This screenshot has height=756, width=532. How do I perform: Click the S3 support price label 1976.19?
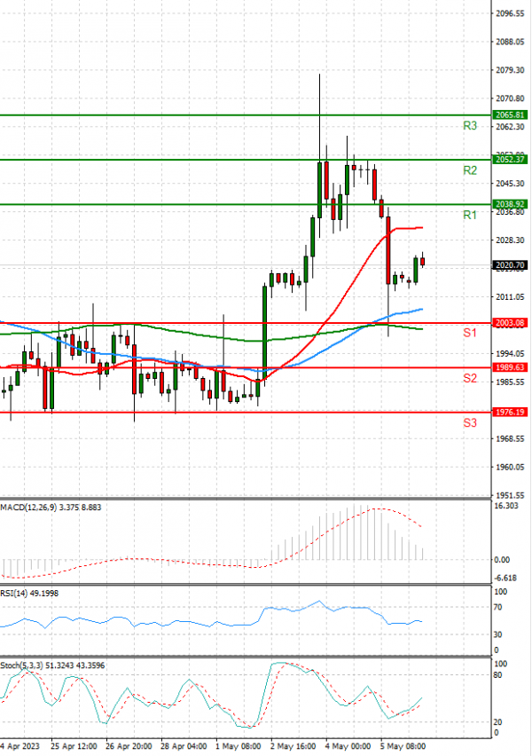click(x=509, y=413)
